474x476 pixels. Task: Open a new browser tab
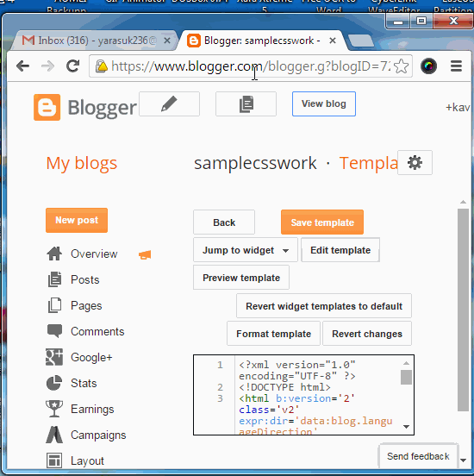click(361, 41)
